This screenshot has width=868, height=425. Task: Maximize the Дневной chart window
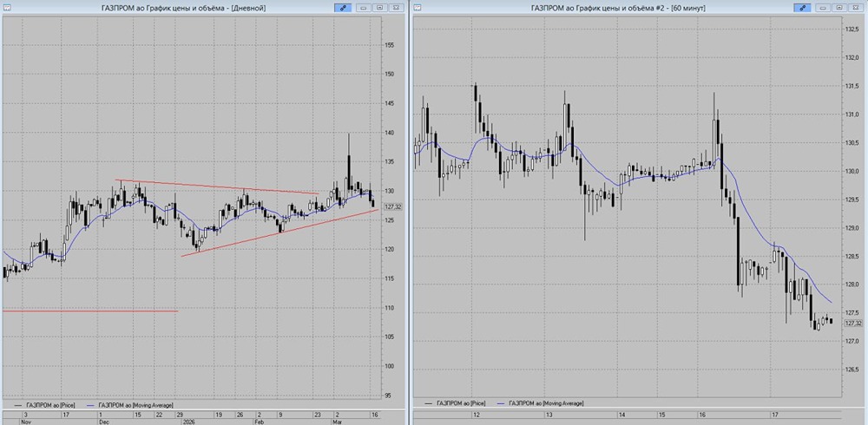click(x=380, y=8)
